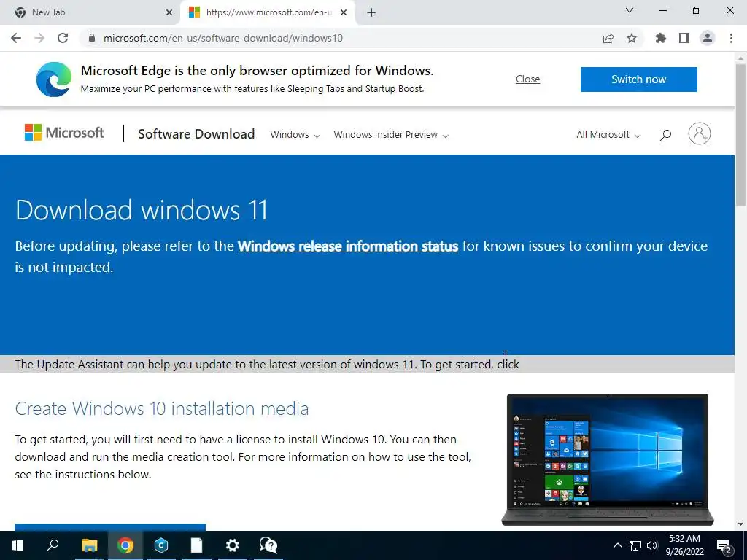Open Chrome three-dot menu

(731, 38)
